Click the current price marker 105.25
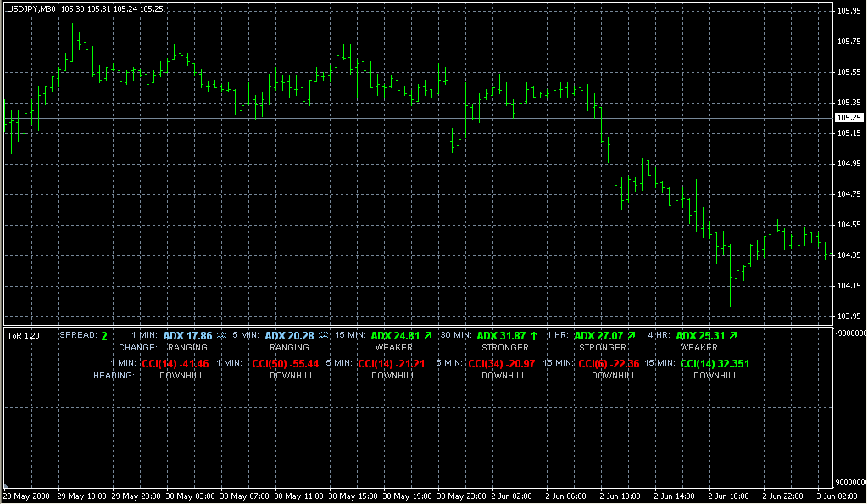 click(x=849, y=118)
